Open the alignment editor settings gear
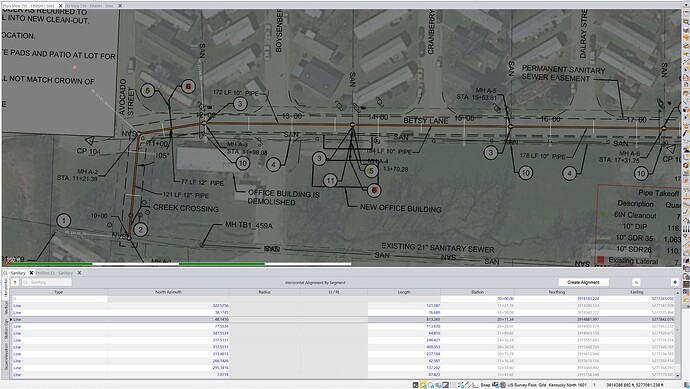 (675, 282)
